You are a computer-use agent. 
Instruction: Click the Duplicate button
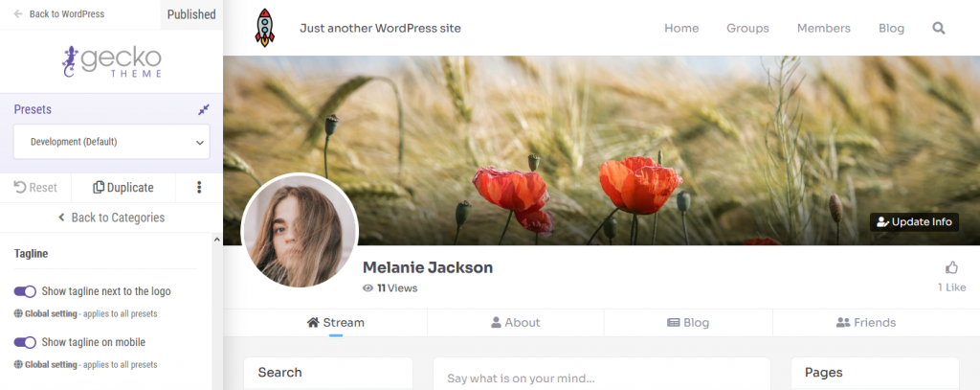(x=123, y=187)
